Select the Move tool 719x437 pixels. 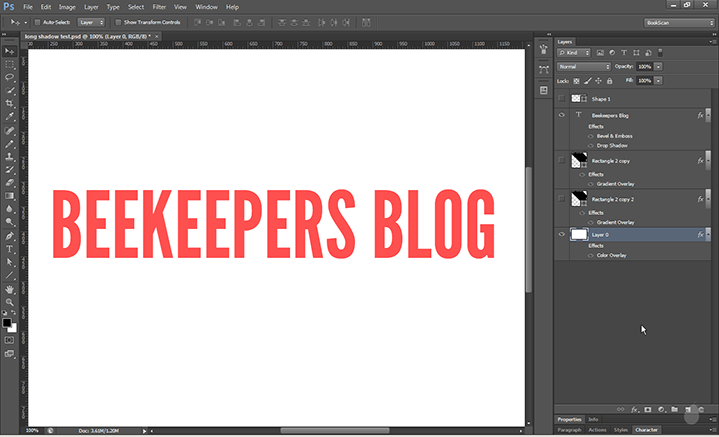click(x=10, y=50)
